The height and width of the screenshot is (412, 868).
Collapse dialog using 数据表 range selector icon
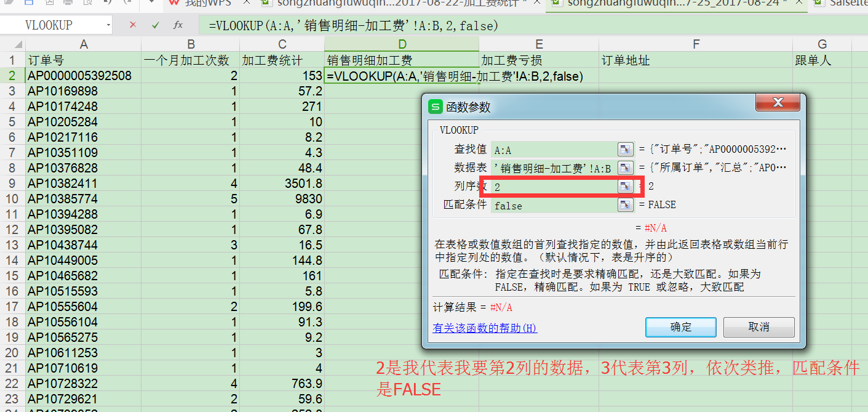click(626, 168)
